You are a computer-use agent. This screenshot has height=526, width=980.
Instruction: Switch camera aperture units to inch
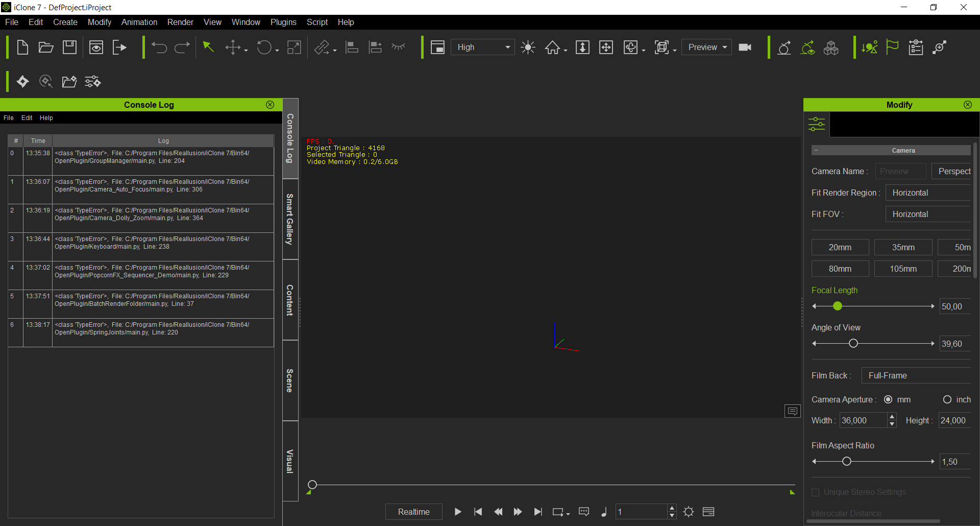tap(948, 399)
